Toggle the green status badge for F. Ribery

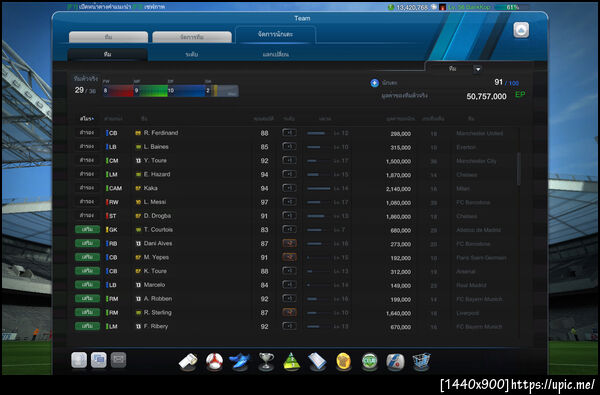point(87,326)
